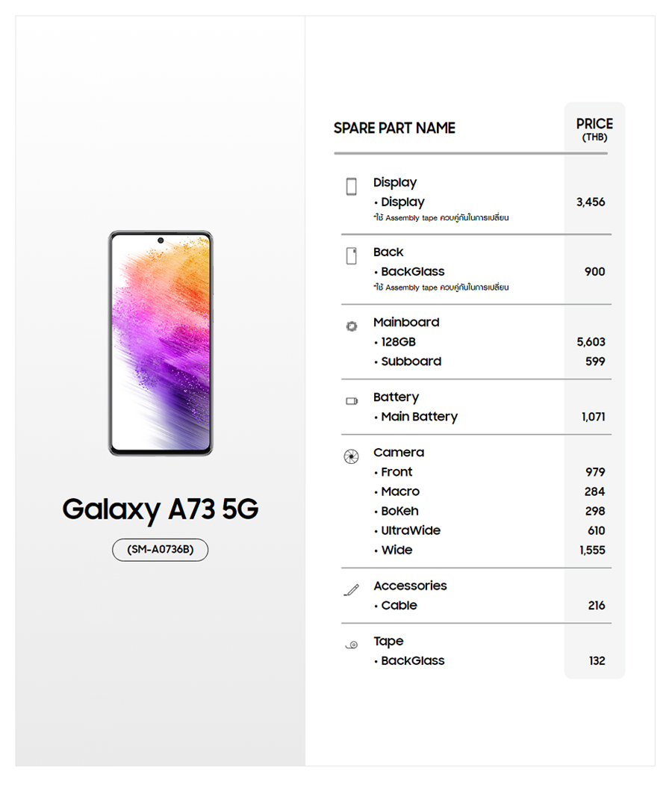
Task: Click the Display phone icon
Action: 351,187
